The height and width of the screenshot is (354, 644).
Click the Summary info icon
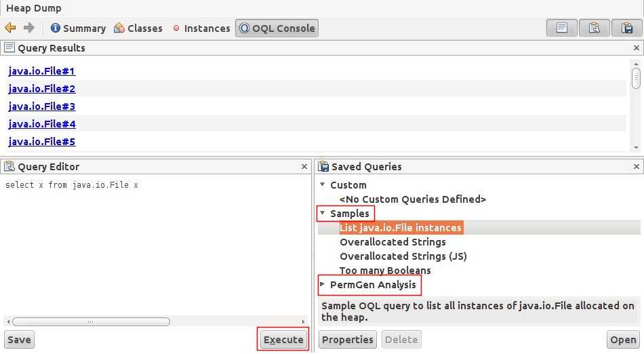[55, 28]
